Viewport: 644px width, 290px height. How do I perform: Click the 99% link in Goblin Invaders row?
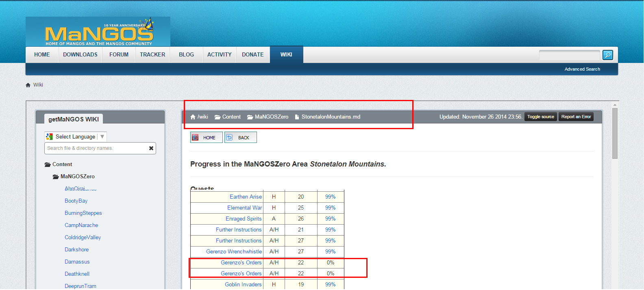pos(330,284)
